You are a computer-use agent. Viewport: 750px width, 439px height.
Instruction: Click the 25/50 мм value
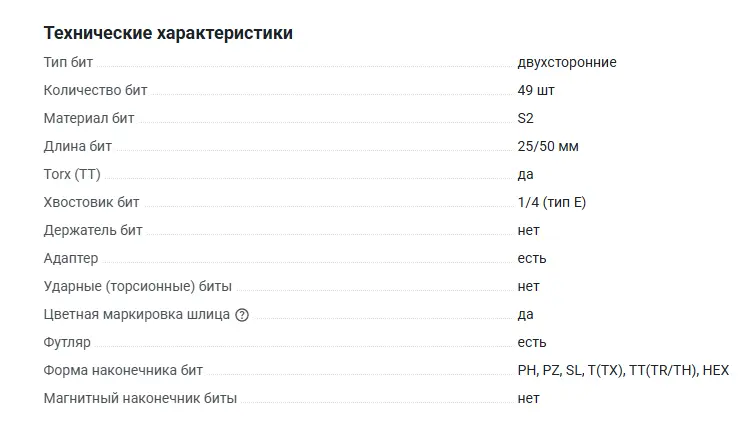tap(548, 146)
